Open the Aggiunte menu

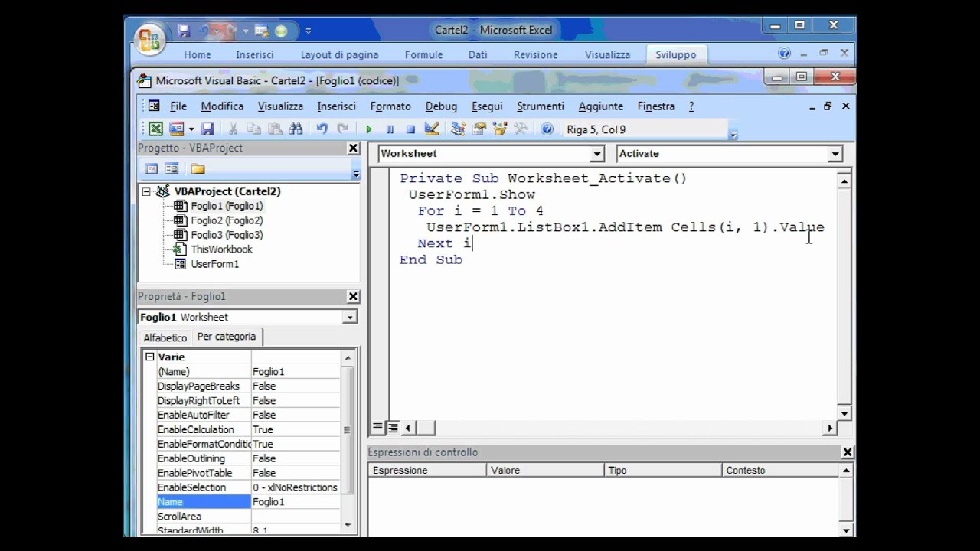tap(601, 106)
